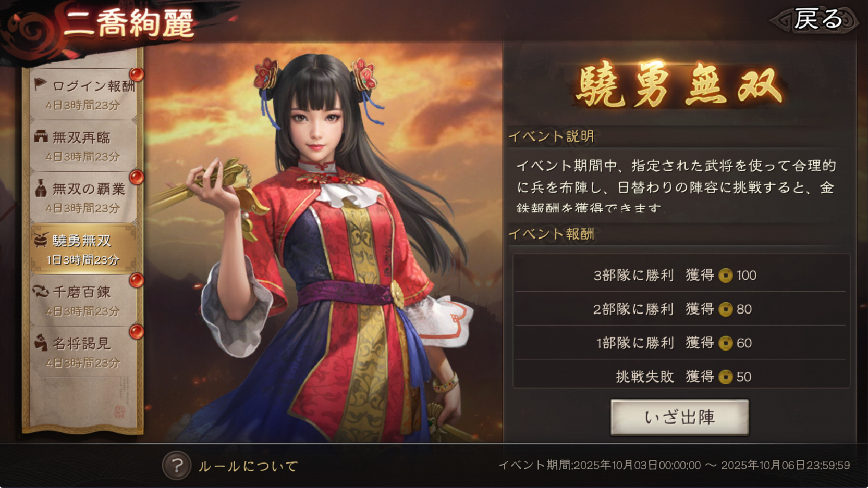This screenshot has height=488, width=868.
Task: Click the question mark help icon
Action: click(177, 465)
